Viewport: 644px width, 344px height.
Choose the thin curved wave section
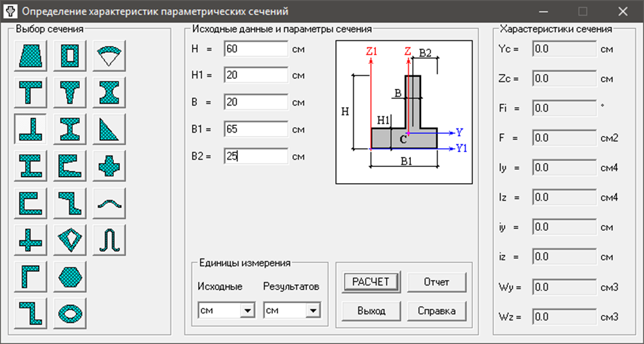tap(109, 203)
